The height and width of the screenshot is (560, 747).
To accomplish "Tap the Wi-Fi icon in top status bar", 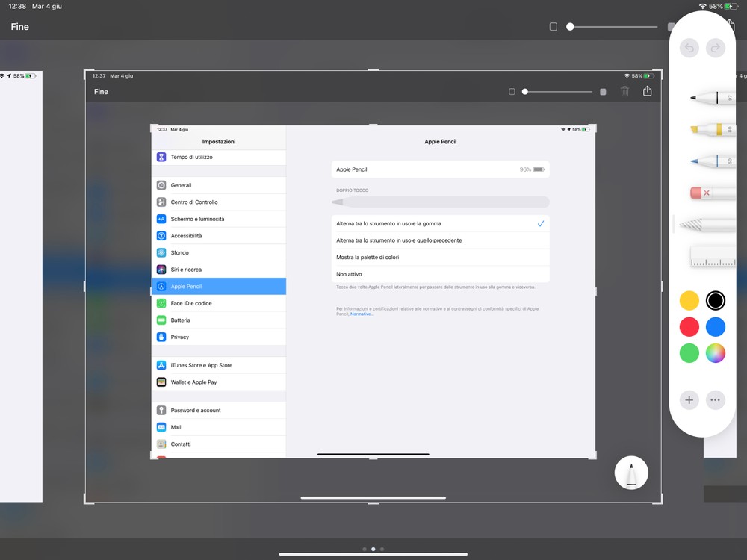I will (x=703, y=6).
